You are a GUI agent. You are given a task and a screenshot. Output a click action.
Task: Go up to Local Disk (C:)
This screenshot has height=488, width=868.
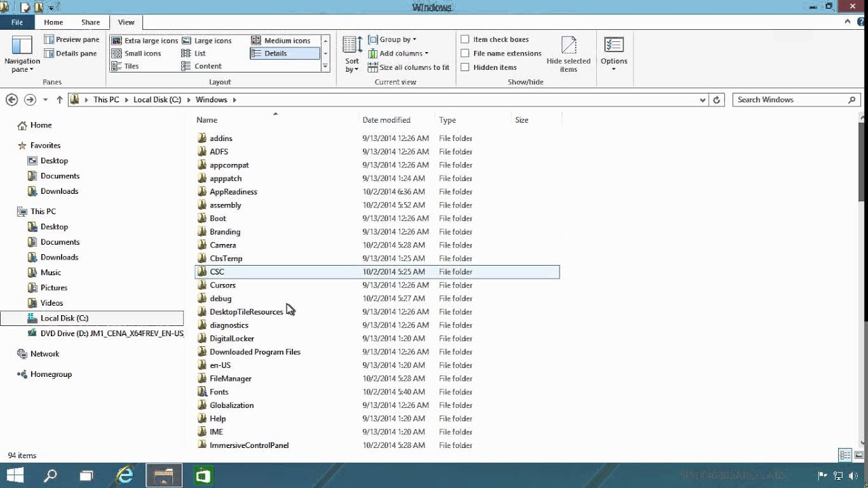coord(60,100)
